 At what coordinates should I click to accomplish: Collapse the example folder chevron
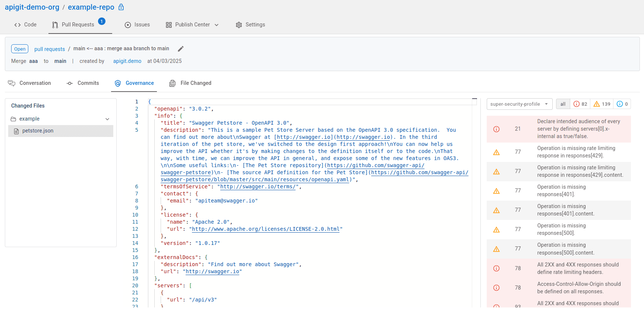107,119
